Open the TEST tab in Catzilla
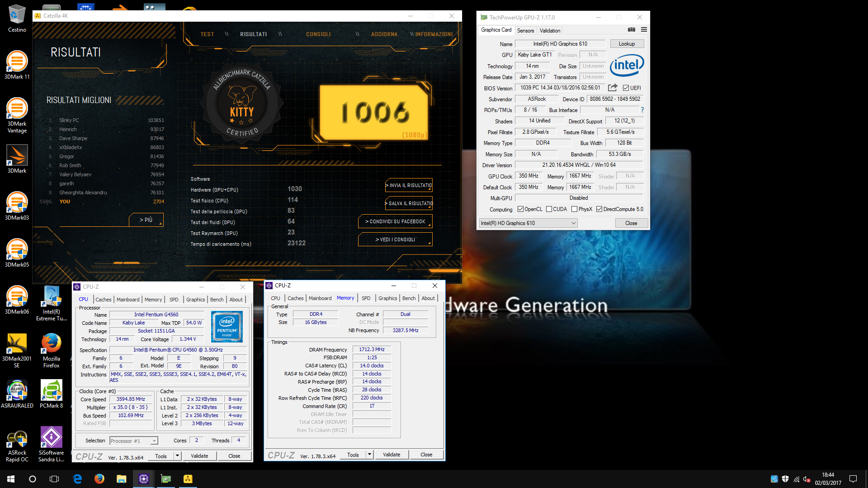This screenshot has width=868, height=488. pyautogui.click(x=207, y=34)
